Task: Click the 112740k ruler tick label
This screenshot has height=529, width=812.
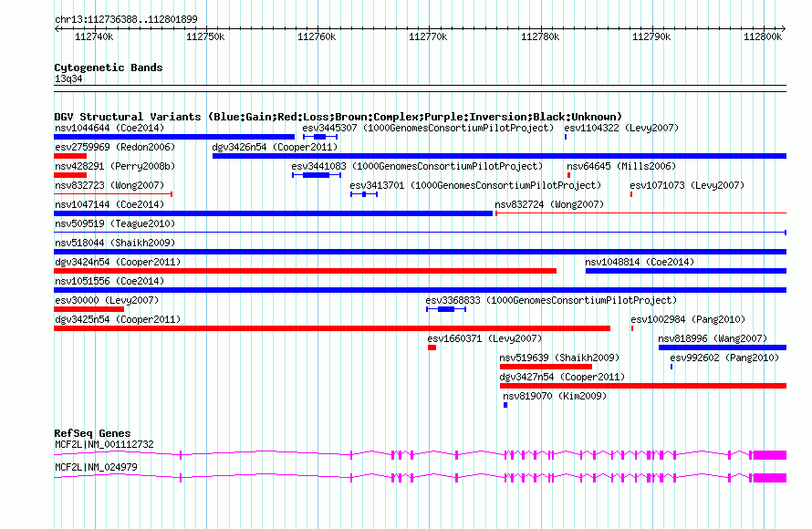Action: click(x=94, y=36)
